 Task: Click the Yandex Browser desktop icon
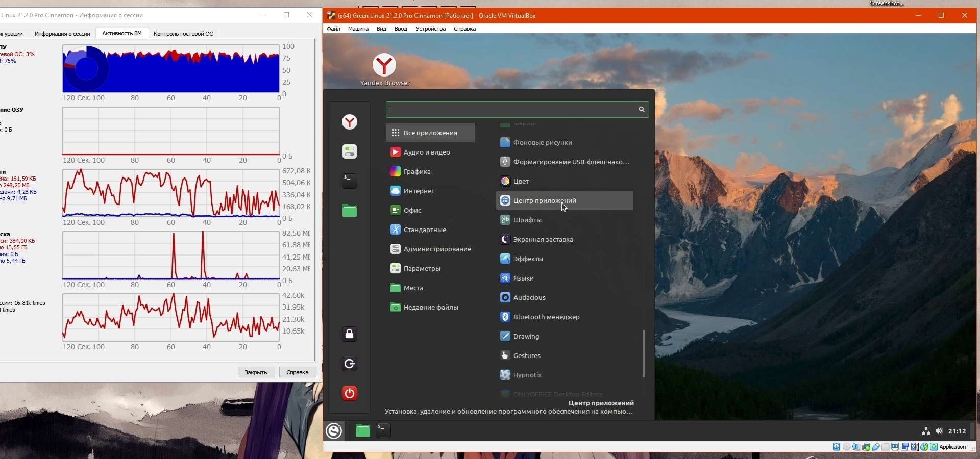pos(384,70)
